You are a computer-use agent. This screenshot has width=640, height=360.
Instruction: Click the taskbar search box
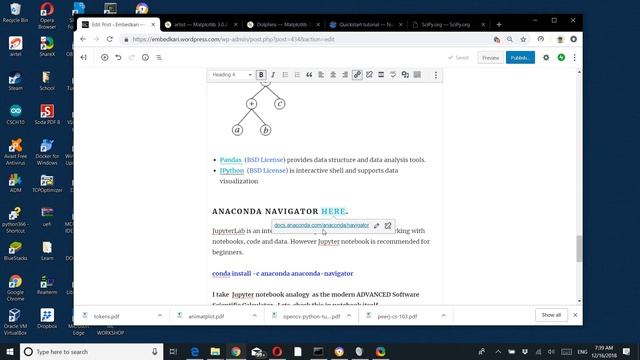point(91,351)
